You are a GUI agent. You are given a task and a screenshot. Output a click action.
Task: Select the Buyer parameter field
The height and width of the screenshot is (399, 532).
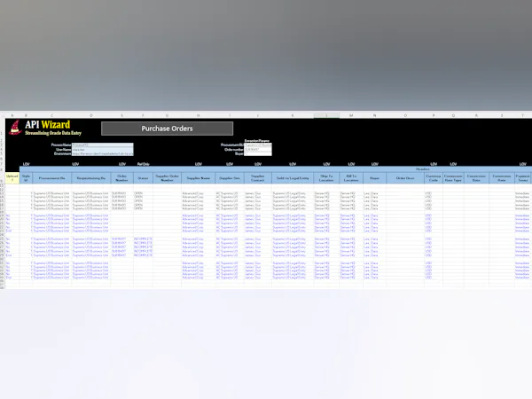click(x=258, y=153)
